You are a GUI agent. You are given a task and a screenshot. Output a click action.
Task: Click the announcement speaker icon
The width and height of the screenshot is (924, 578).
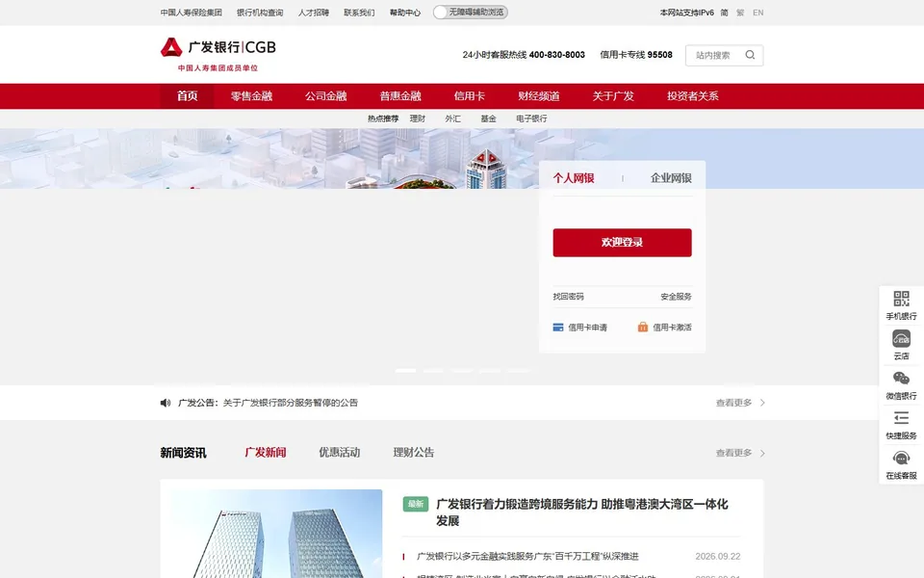(166, 403)
